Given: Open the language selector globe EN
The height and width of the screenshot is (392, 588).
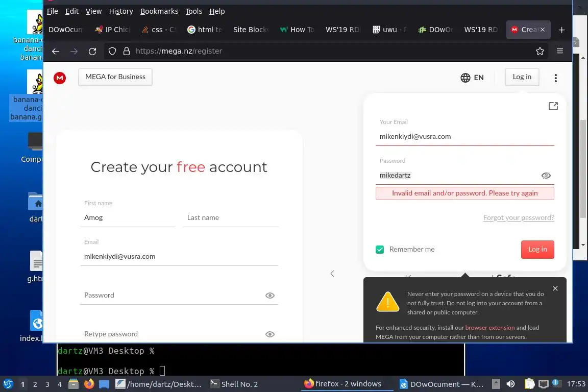Looking at the screenshot, I should (x=472, y=78).
